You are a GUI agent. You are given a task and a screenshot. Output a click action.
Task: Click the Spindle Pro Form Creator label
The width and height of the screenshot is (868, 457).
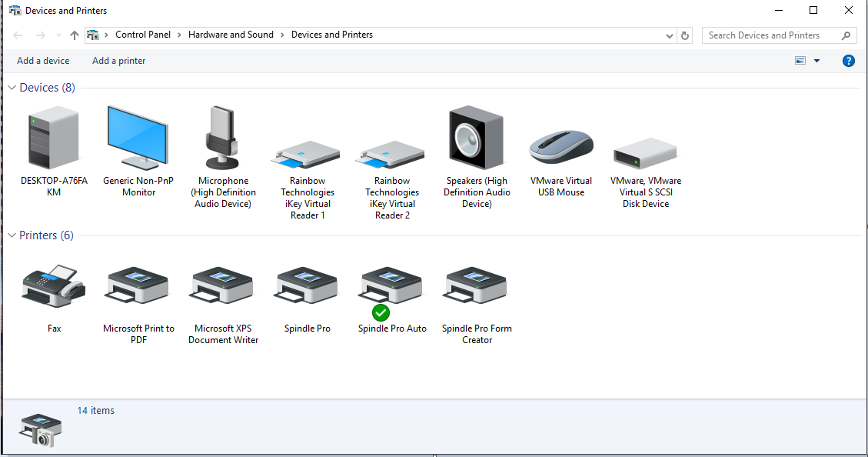tap(477, 334)
